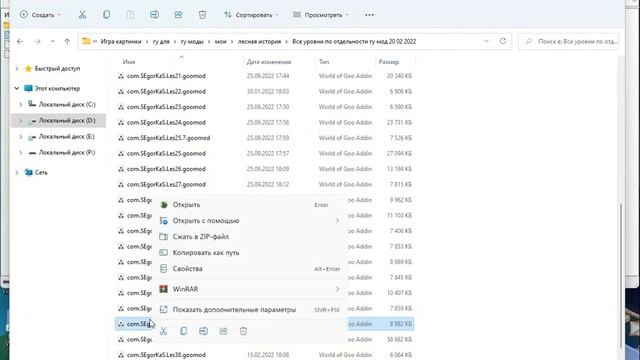Sort by Имя column header

point(129,62)
